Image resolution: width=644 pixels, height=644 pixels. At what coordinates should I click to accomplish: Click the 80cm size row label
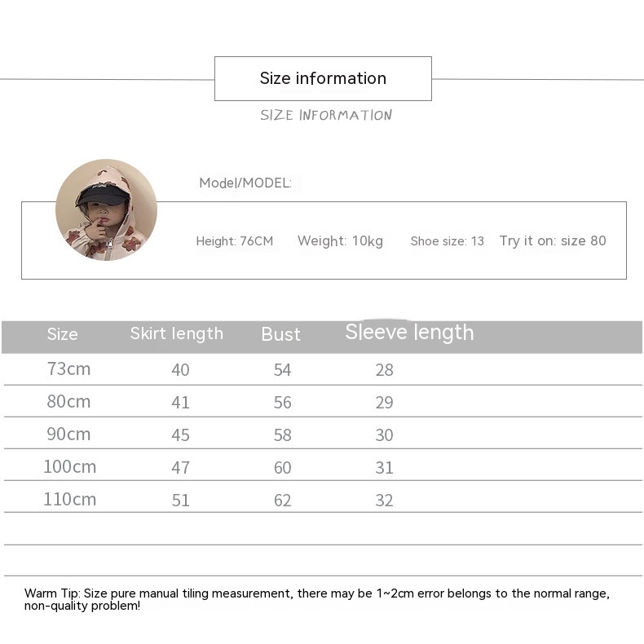coord(68,401)
